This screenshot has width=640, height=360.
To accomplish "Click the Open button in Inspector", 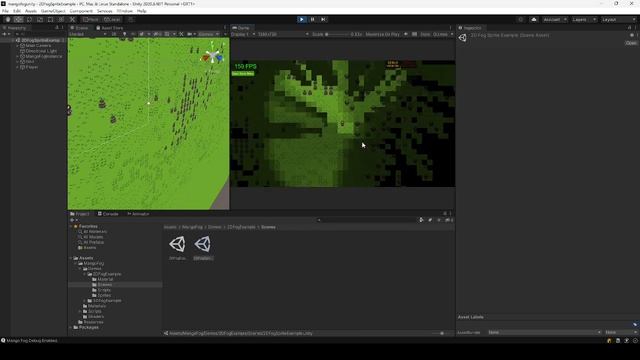I will (631, 43).
